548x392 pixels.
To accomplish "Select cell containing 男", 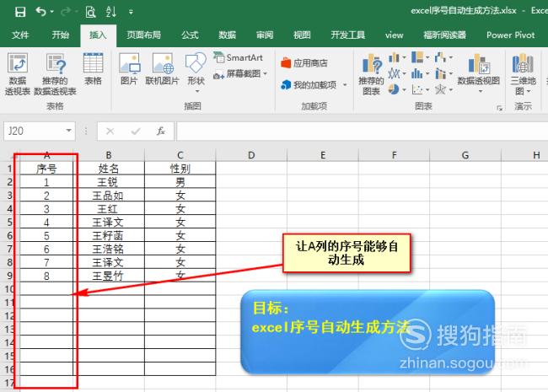I will click(x=180, y=182).
